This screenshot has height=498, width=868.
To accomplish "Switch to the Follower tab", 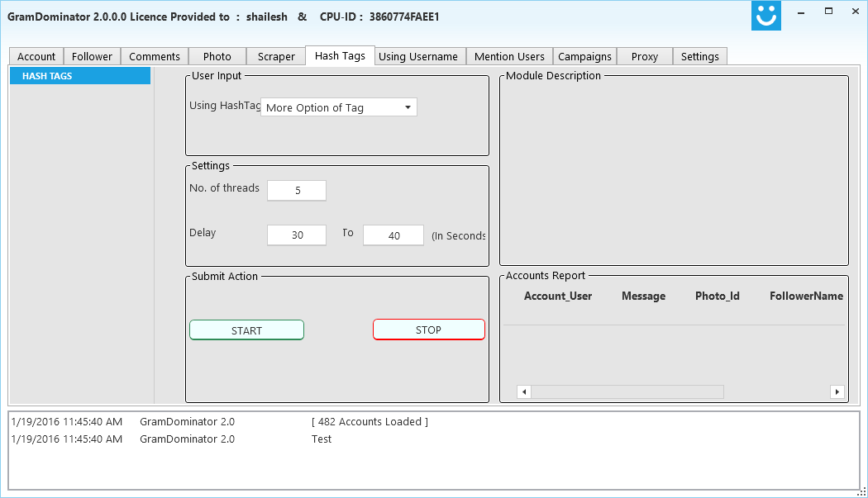I will pos(92,56).
